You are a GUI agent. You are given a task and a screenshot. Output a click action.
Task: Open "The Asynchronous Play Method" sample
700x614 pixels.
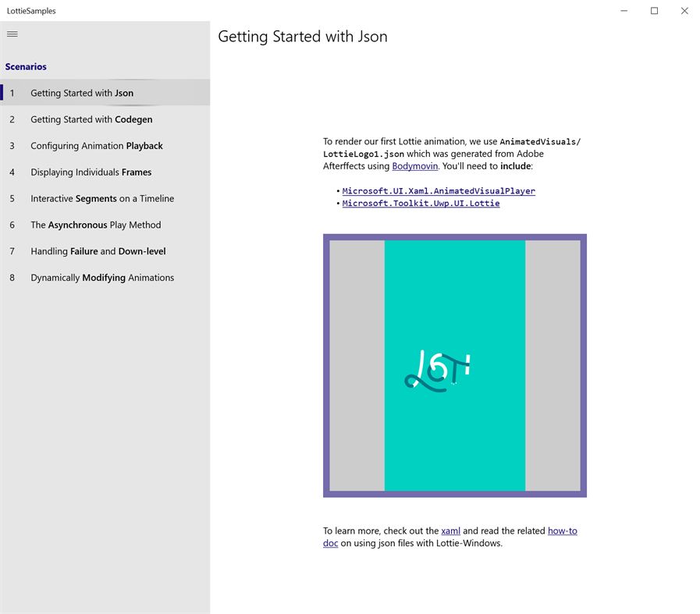95,225
